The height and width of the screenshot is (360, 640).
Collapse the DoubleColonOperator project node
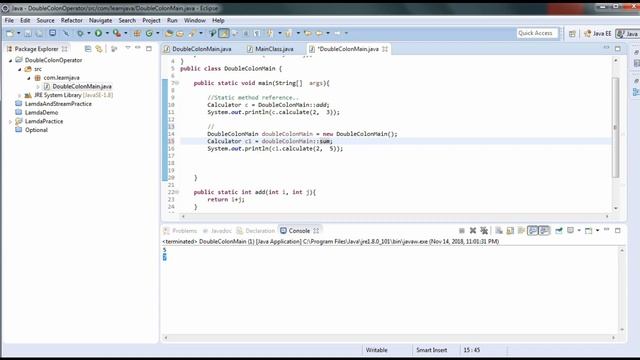click(11, 60)
